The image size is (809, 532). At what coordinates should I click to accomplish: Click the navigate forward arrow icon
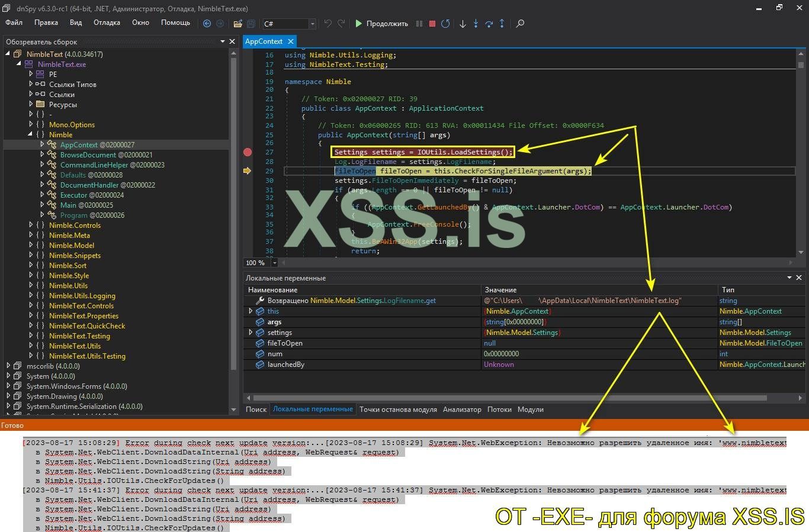tap(220, 24)
